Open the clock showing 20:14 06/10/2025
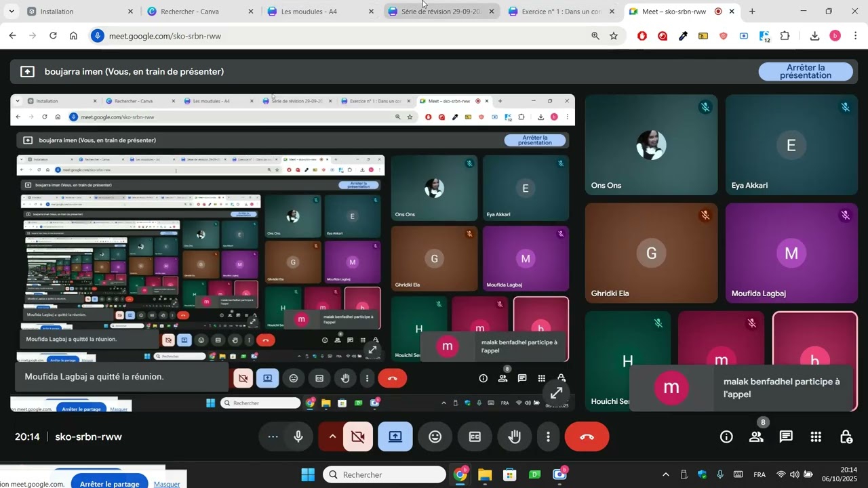The height and width of the screenshot is (488, 868). pos(840,474)
